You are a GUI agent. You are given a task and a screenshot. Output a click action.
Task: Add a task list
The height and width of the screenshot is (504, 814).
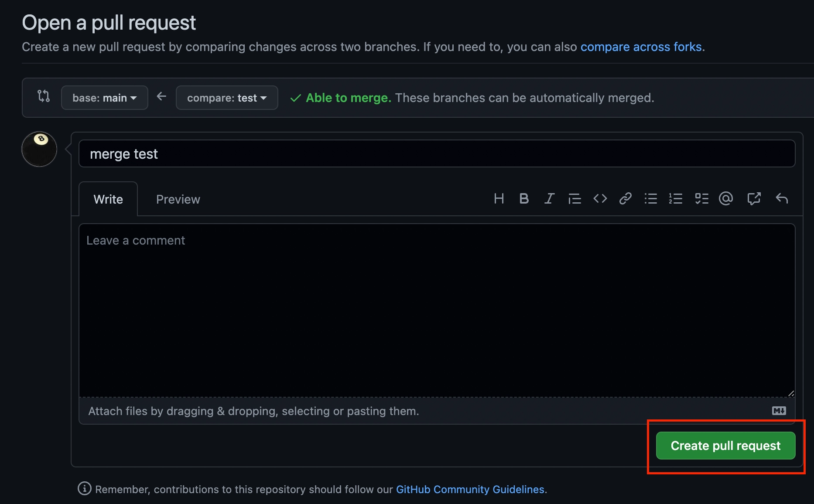701,199
